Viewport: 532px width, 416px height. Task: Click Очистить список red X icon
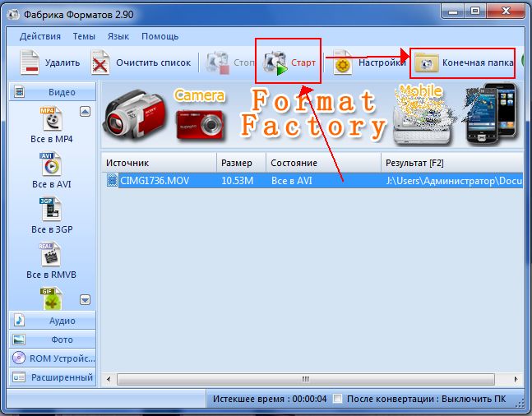[x=100, y=62]
